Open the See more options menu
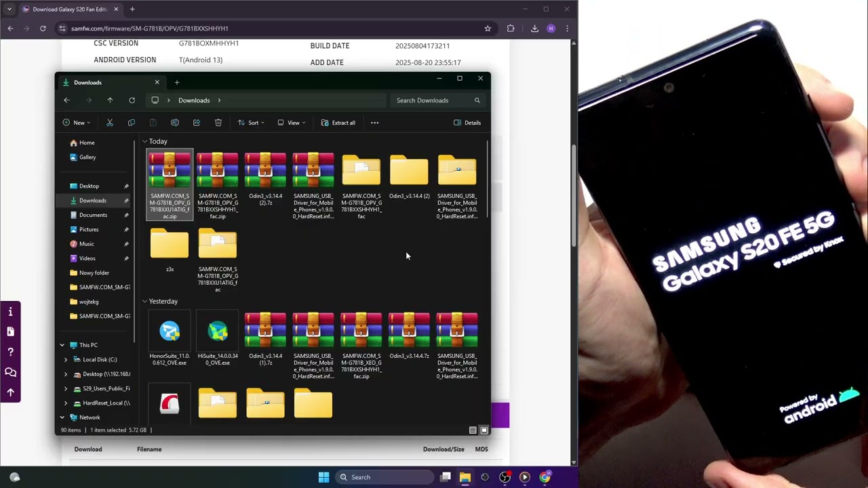This screenshot has width=868, height=488. pyautogui.click(x=374, y=123)
